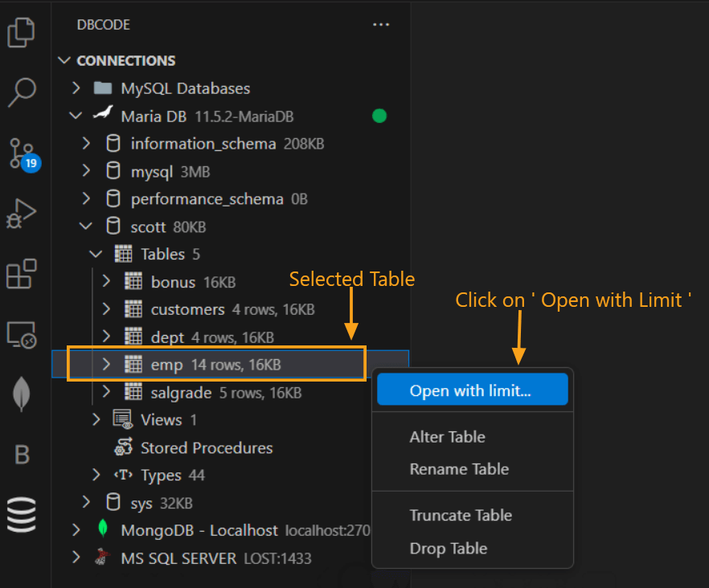The image size is (709, 588).
Task: Open the Extensions view icon
Action: [x=21, y=274]
